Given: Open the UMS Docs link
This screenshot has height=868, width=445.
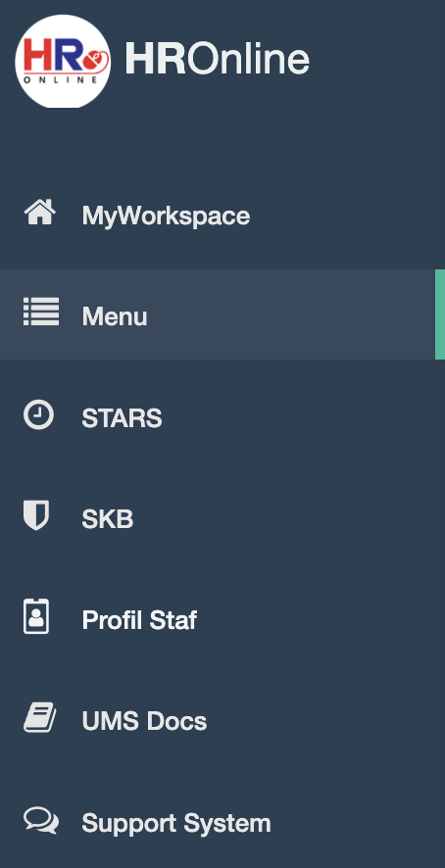Looking at the screenshot, I should click(x=144, y=721).
